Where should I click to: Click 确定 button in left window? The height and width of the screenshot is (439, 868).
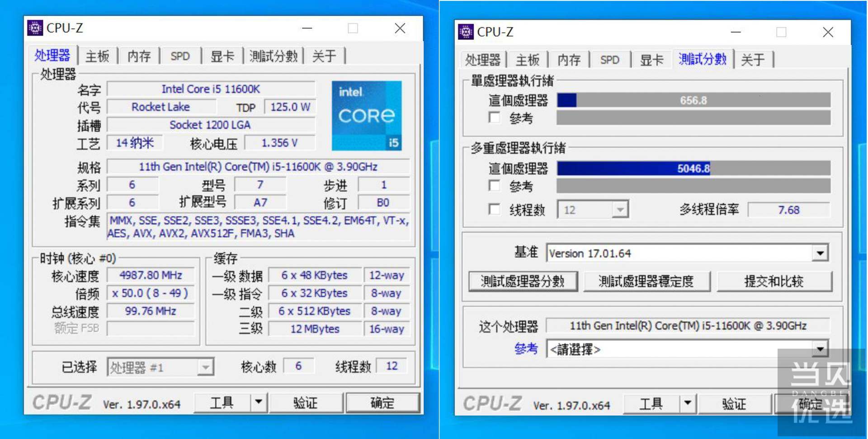pos(382,402)
